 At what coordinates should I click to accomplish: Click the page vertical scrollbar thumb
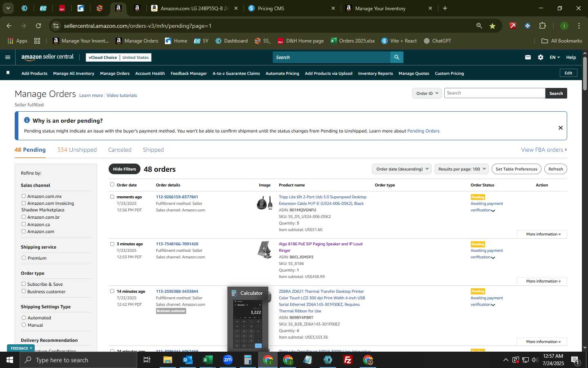pos(585,74)
